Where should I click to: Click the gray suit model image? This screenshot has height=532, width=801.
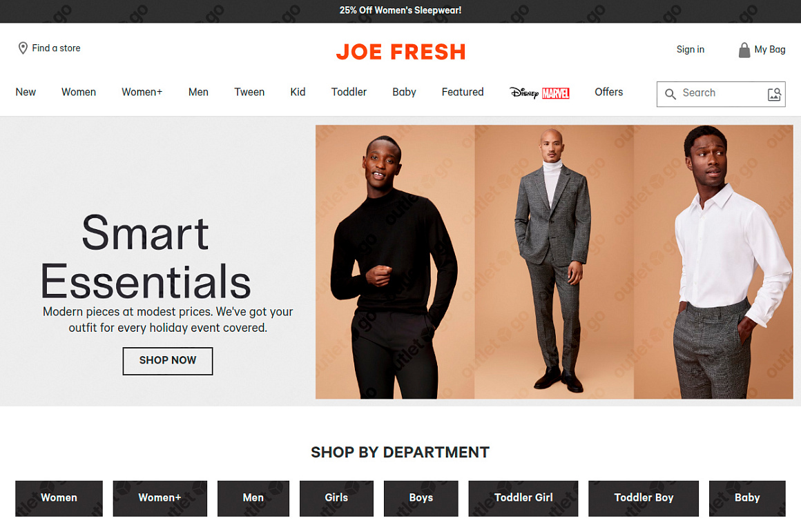[x=554, y=262]
